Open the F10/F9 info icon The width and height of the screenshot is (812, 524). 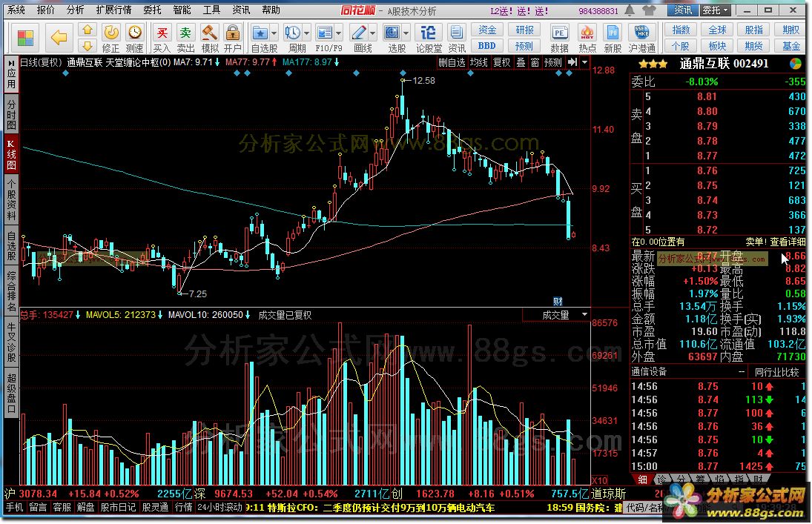pos(325,33)
